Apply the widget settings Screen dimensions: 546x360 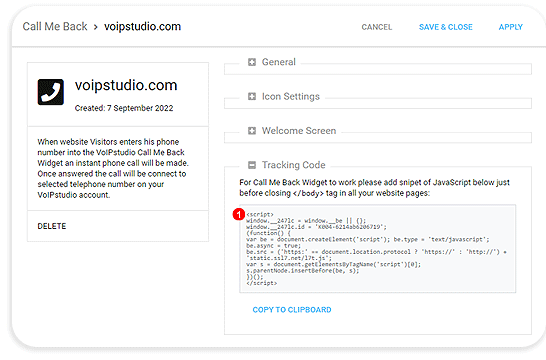[511, 27]
